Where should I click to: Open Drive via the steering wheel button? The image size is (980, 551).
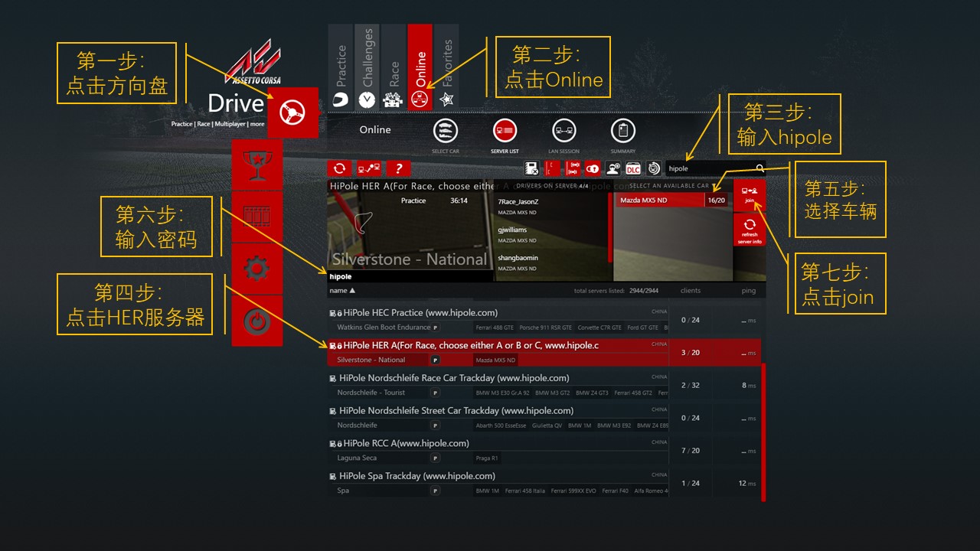point(292,113)
